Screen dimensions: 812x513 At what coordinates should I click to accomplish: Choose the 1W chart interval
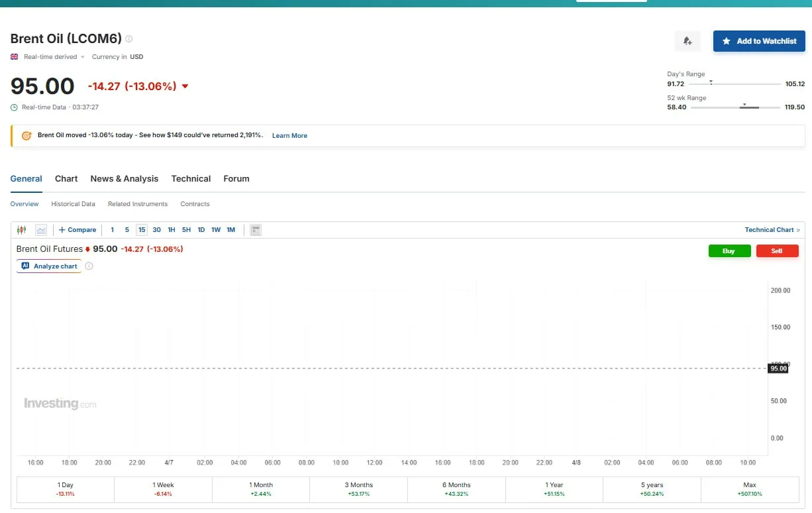(216, 230)
